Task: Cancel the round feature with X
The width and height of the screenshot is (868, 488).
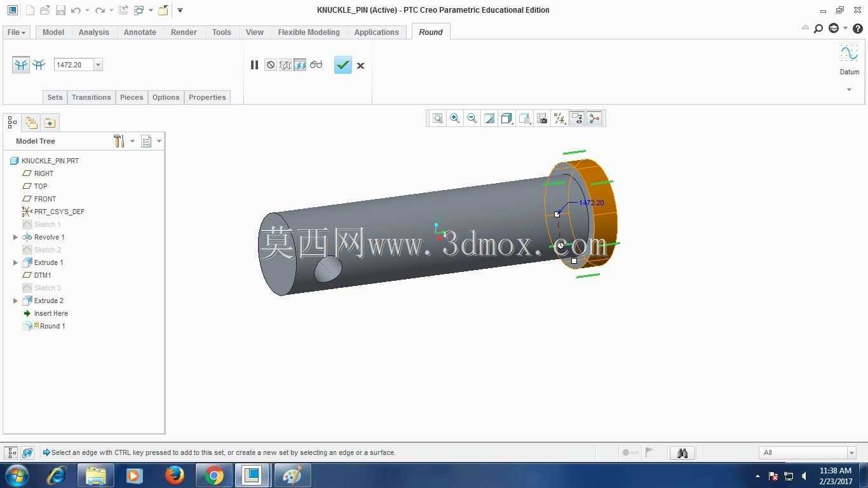Action: 360,65
